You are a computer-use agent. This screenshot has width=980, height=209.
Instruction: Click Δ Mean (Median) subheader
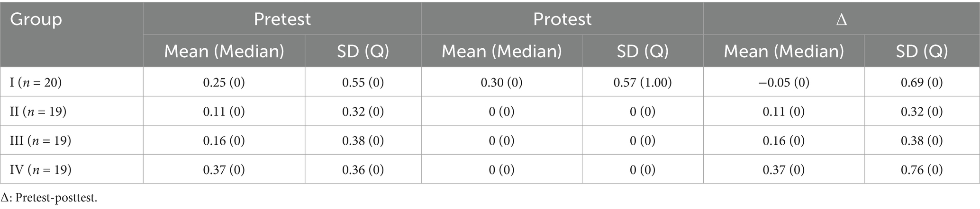click(784, 51)
